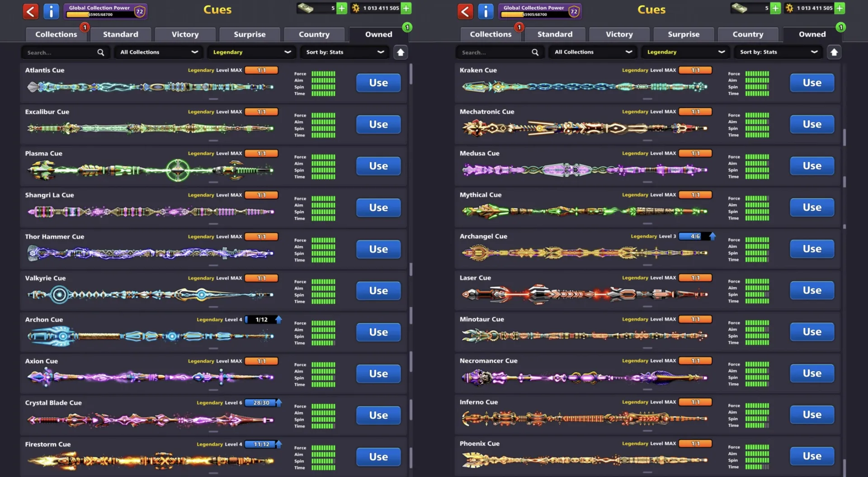Open the Legendary rarity dropdown in right panel
This screenshot has height=477, width=868.
click(685, 52)
